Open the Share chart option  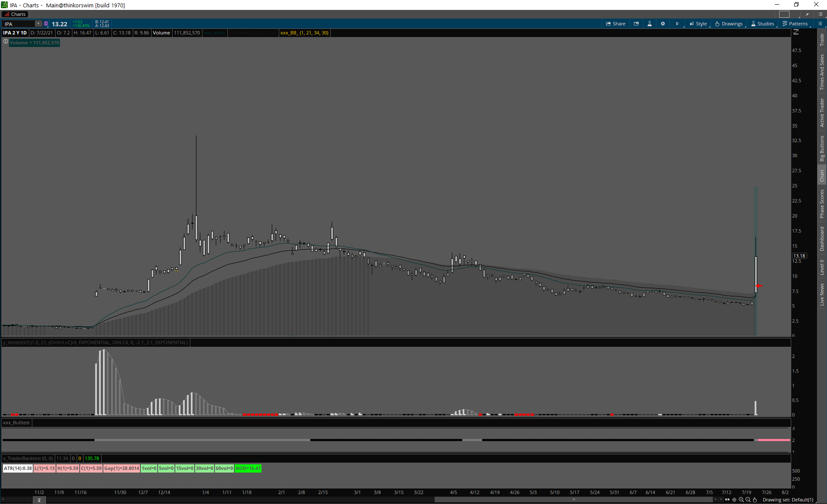coord(616,24)
